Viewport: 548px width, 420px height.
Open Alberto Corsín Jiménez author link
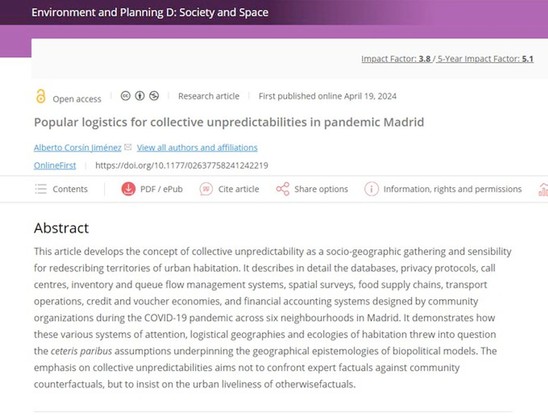pos(78,147)
